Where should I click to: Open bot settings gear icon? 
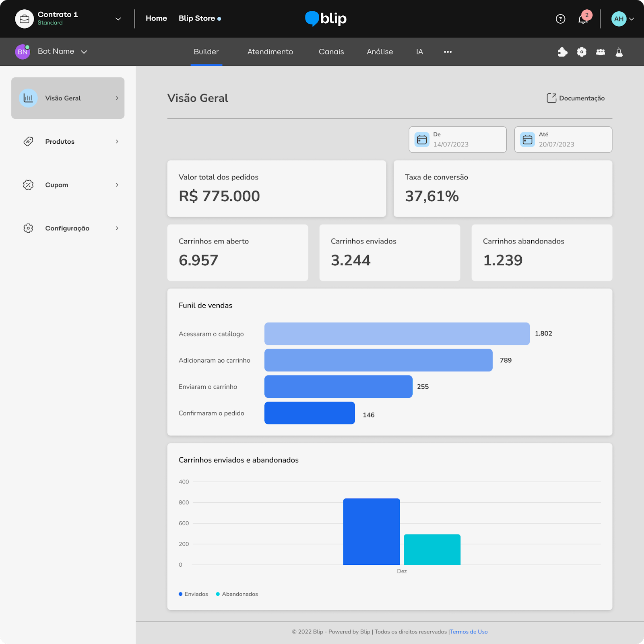point(581,52)
